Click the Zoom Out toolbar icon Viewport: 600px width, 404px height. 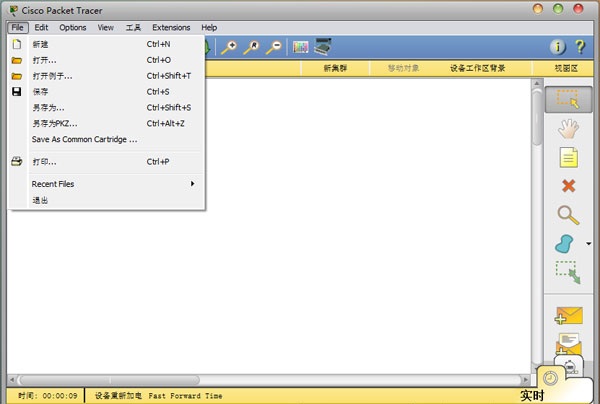pos(273,47)
